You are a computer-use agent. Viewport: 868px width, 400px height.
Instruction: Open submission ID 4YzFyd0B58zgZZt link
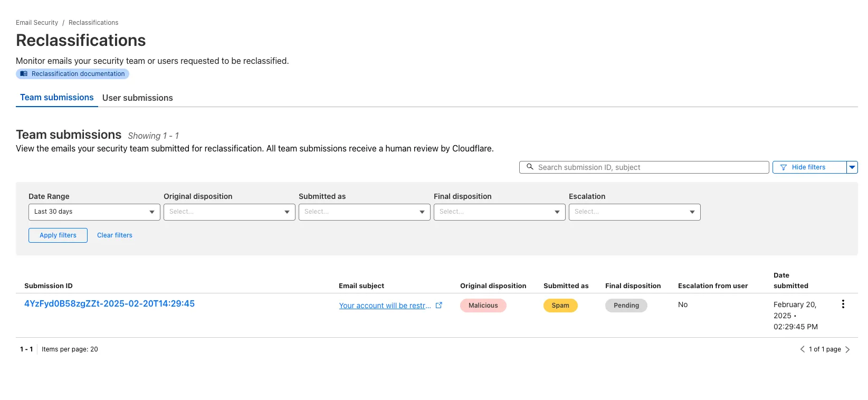[x=109, y=304]
